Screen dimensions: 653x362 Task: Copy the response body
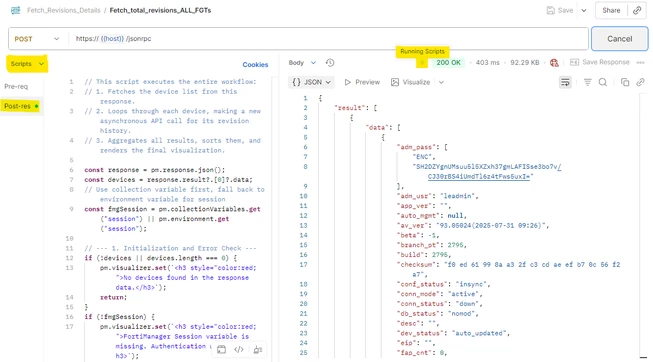pyautogui.click(x=625, y=82)
